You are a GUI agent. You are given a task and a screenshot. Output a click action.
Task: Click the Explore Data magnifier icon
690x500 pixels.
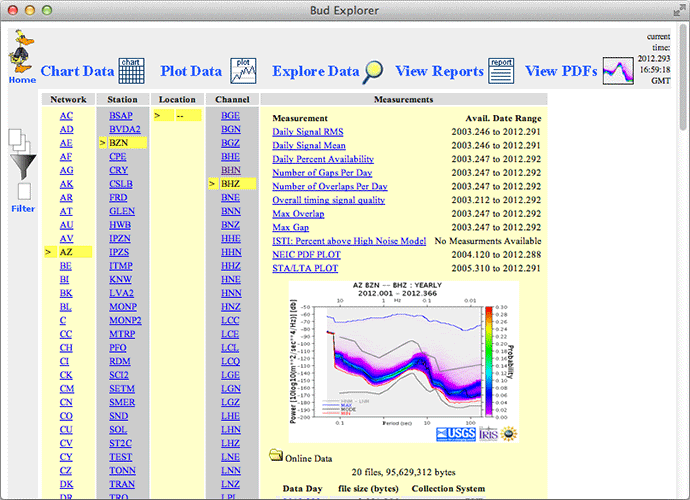click(x=373, y=71)
